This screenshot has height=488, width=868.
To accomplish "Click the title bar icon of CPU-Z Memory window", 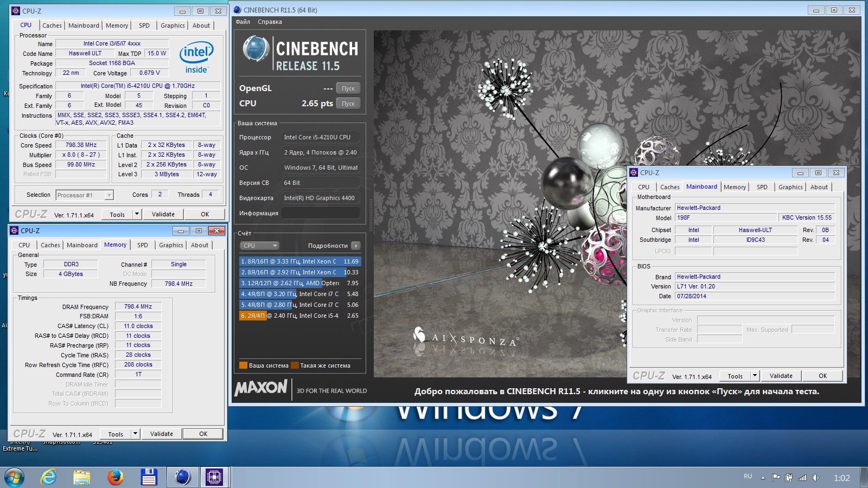I will [14, 230].
